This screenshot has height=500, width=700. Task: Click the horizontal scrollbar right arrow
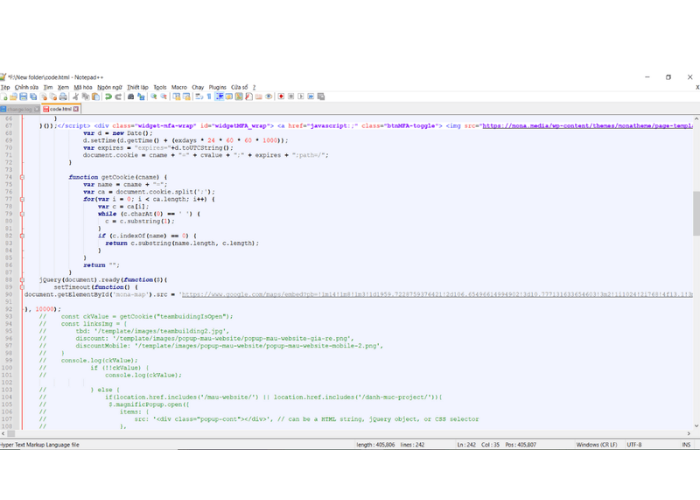(688, 433)
